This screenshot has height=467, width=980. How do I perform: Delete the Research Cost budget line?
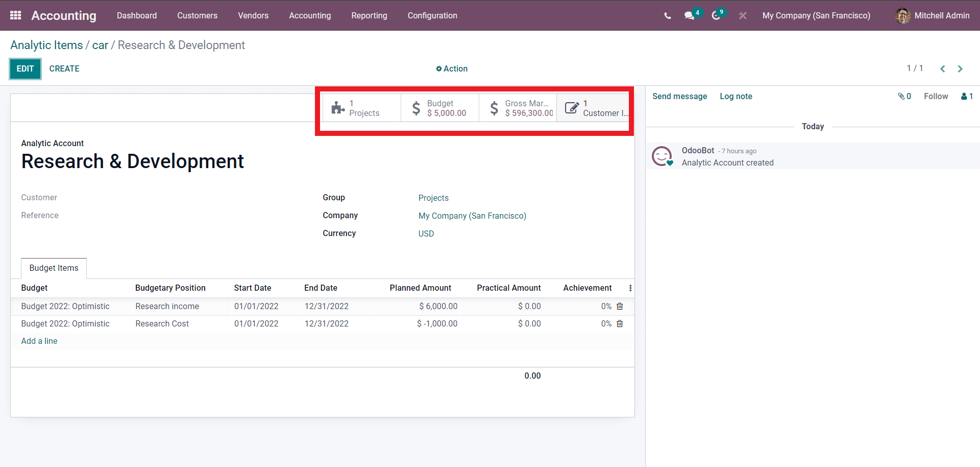(x=620, y=323)
